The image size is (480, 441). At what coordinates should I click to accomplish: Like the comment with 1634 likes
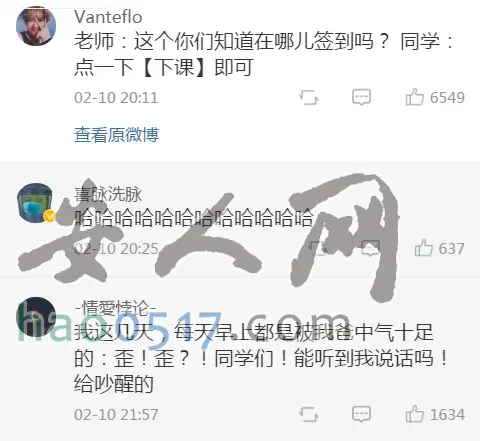435,414
